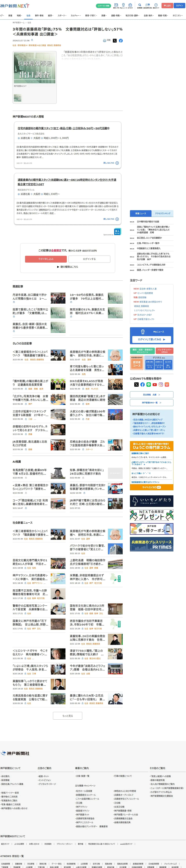
Task: Open 過去記事を見る icon
Action: tap(147, 6)
